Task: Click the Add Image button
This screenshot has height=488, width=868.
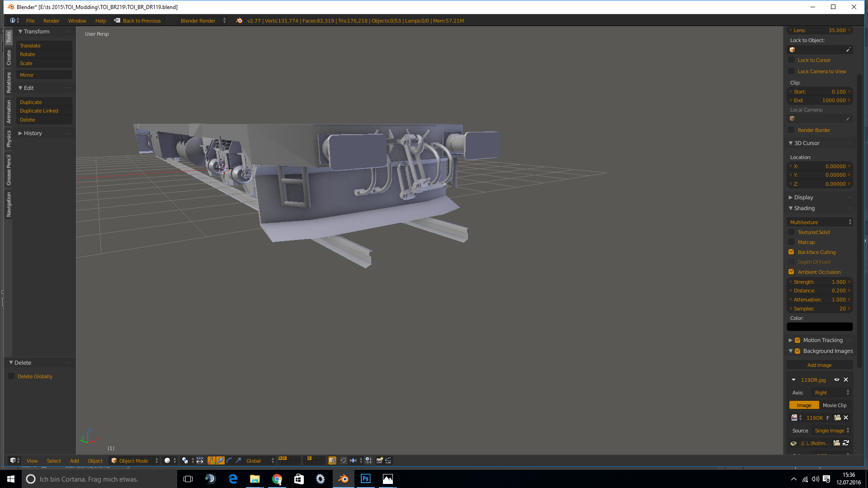Action: click(819, 365)
